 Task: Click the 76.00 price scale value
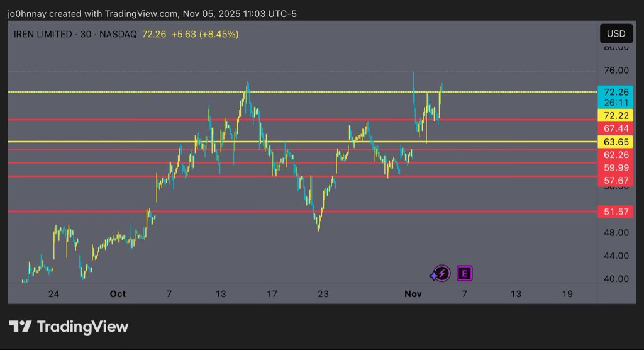click(x=616, y=70)
